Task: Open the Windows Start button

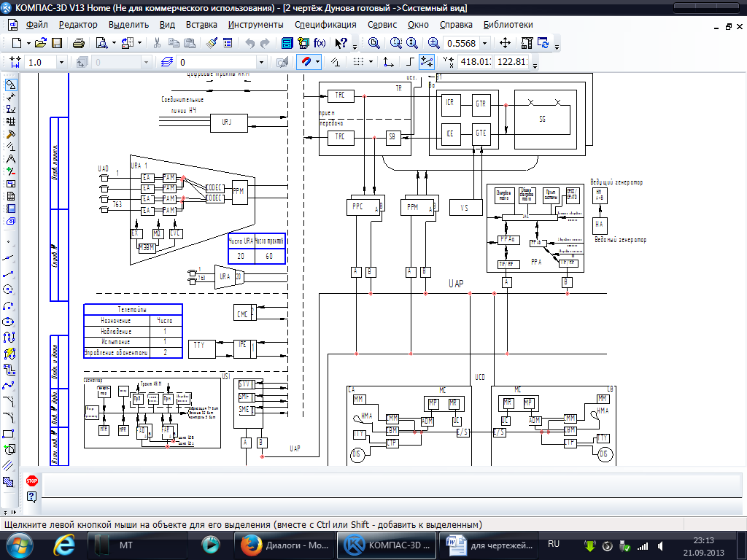Action: tap(20, 545)
